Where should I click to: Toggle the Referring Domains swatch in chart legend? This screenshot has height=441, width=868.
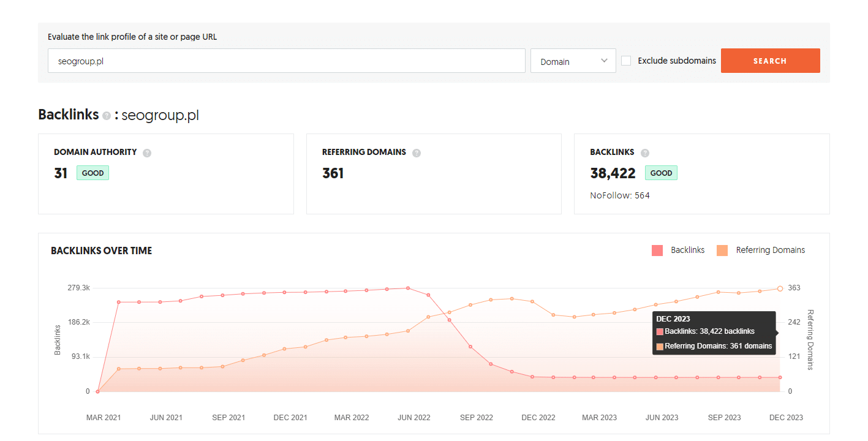click(722, 250)
